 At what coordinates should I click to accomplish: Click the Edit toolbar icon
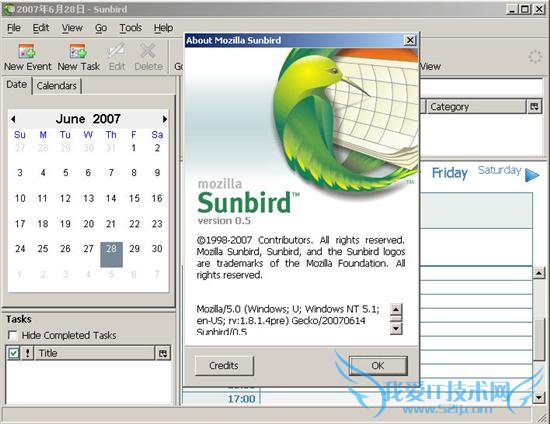116,51
